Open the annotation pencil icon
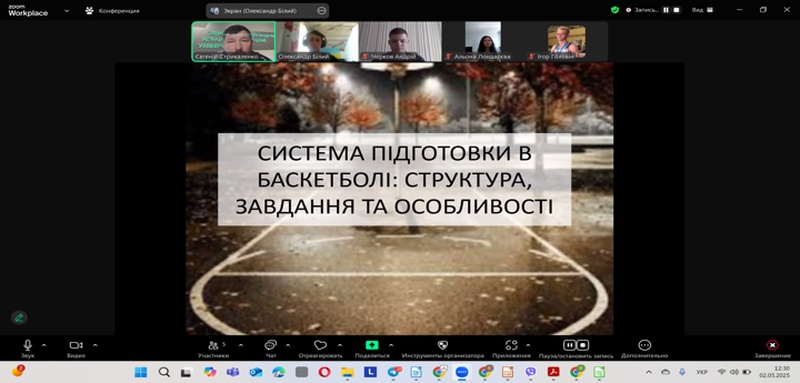 [19, 318]
